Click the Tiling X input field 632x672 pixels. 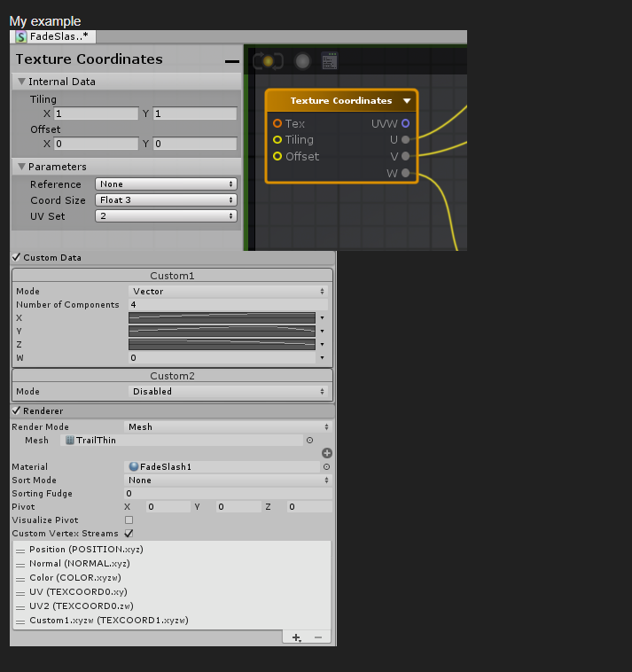pos(96,113)
